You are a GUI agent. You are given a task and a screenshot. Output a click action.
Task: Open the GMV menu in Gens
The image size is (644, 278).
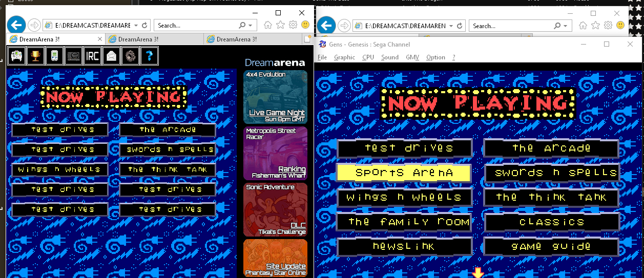click(413, 57)
